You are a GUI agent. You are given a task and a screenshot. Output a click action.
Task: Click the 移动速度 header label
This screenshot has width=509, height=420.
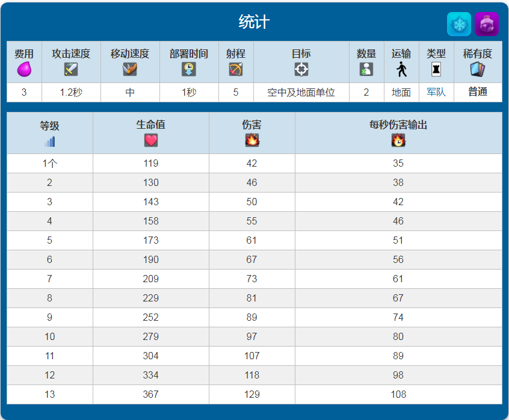130,54
